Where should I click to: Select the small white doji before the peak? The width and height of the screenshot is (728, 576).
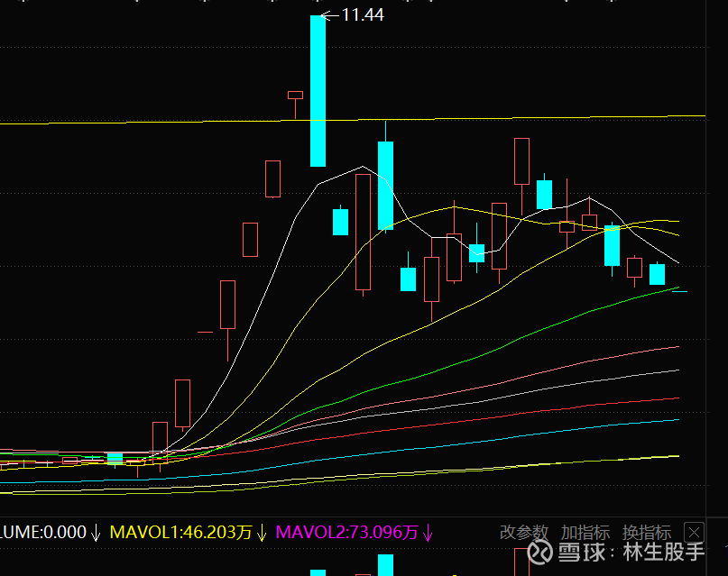(295, 95)
